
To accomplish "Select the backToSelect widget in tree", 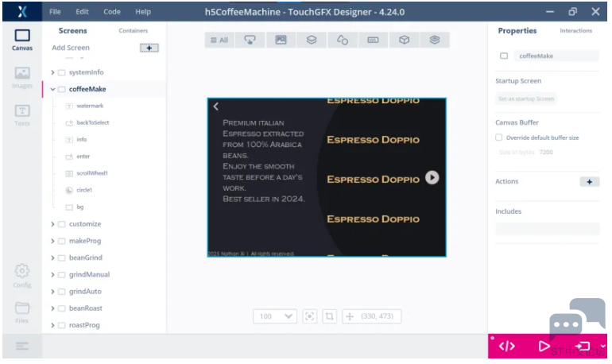I will pyautogui.click(x=93, y=123).
